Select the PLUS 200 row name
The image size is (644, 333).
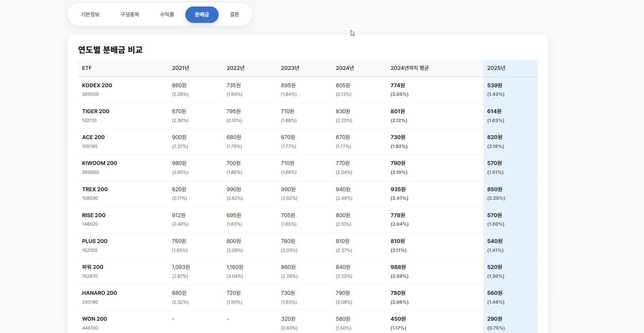(x=95, y=241)
